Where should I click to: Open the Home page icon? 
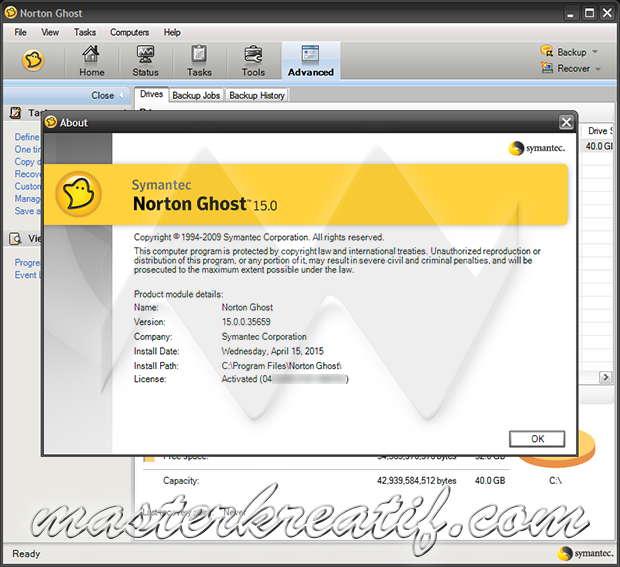tap(91, 54)
